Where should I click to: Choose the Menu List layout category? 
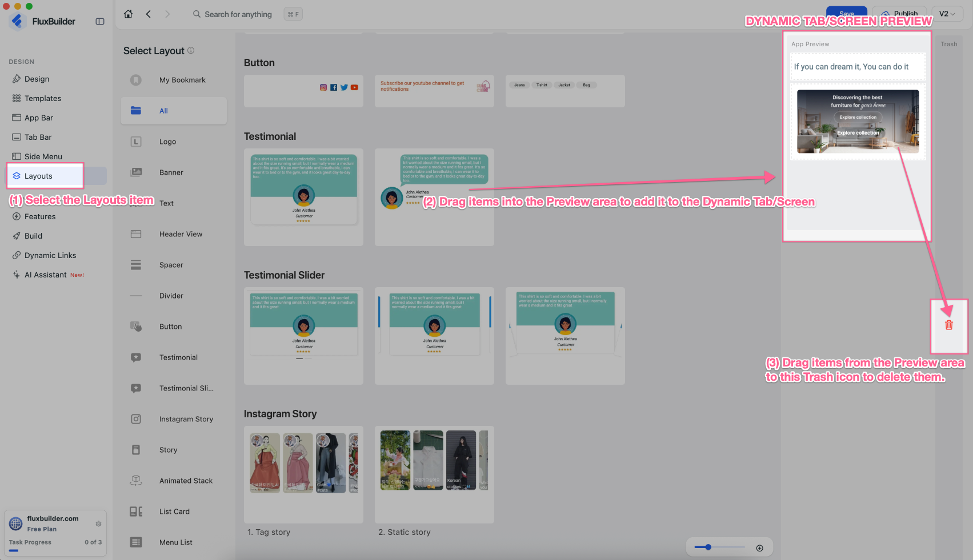pyautogui.click(x=174, y=542)
